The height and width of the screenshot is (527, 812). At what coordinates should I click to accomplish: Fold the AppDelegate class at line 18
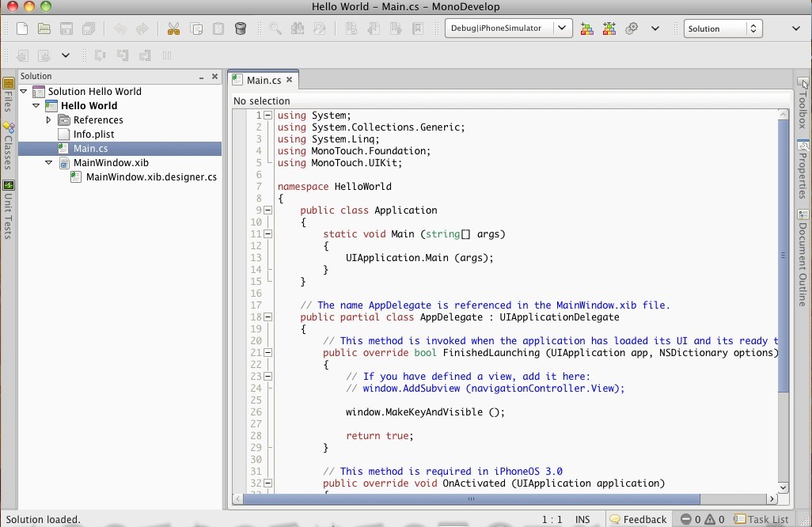pyautogui.click(x=268, y=317)
